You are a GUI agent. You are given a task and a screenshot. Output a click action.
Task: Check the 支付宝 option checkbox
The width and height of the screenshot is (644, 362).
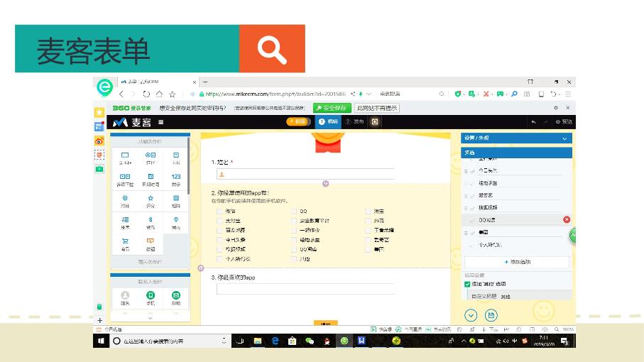pos(219,221)
